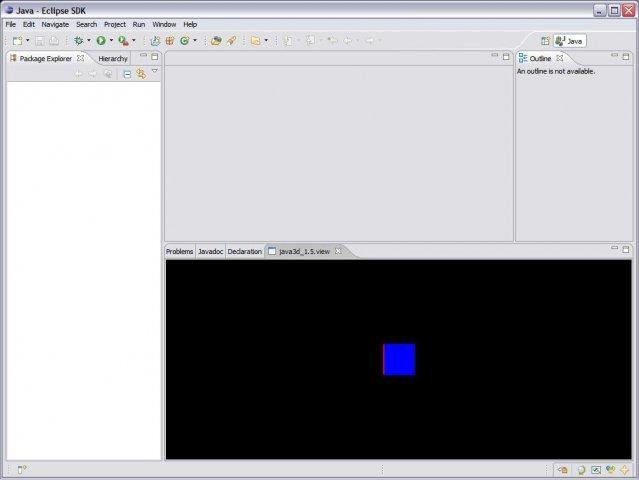639x480 pixels.
Task: Click Package Explorer Up icon
Action: point(108,74)
